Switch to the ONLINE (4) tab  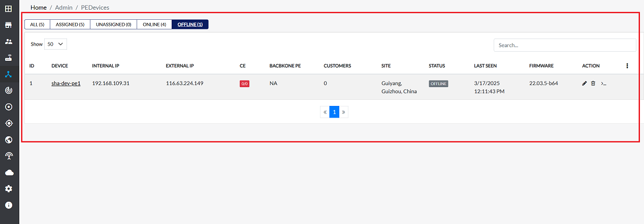154,24
